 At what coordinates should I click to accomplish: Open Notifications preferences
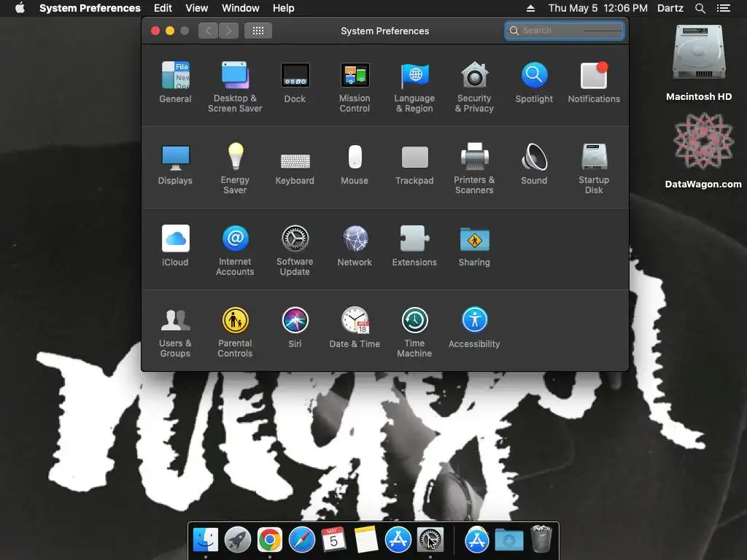594,82
